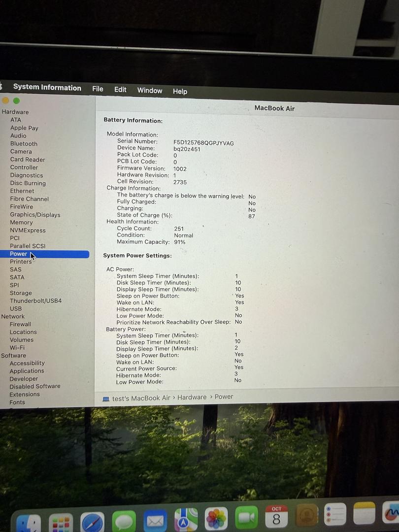Select Fibre Channel in the sidebar
This screenshot has height=532, width=399.
pyautogui.click(x=29, y=199)
